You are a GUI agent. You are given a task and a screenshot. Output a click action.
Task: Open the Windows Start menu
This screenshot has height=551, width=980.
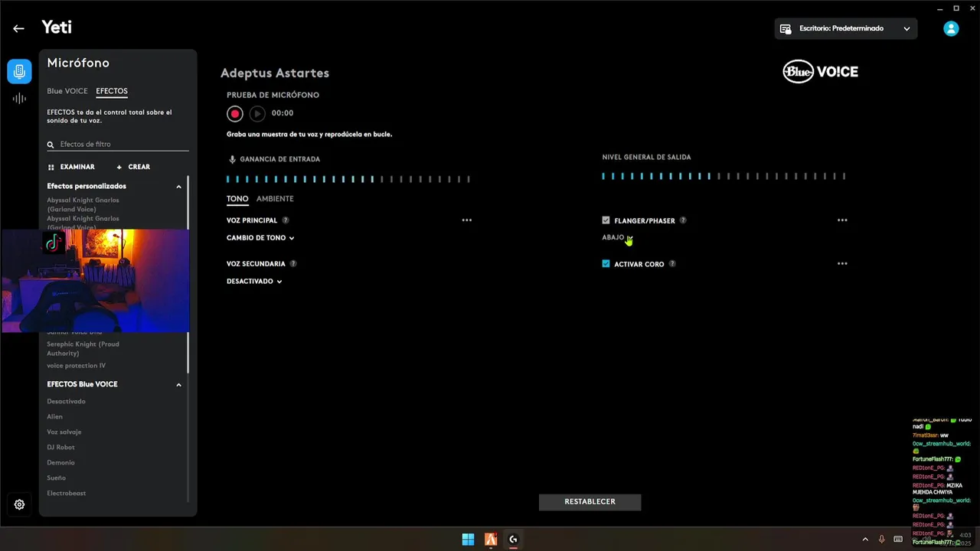(468, 540)
